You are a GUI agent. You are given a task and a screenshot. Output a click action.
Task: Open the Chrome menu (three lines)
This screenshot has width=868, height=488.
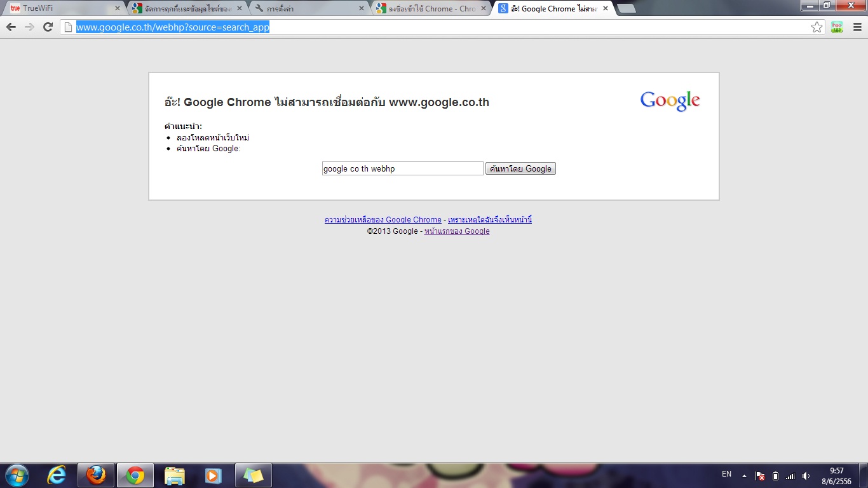click(857, 27)
